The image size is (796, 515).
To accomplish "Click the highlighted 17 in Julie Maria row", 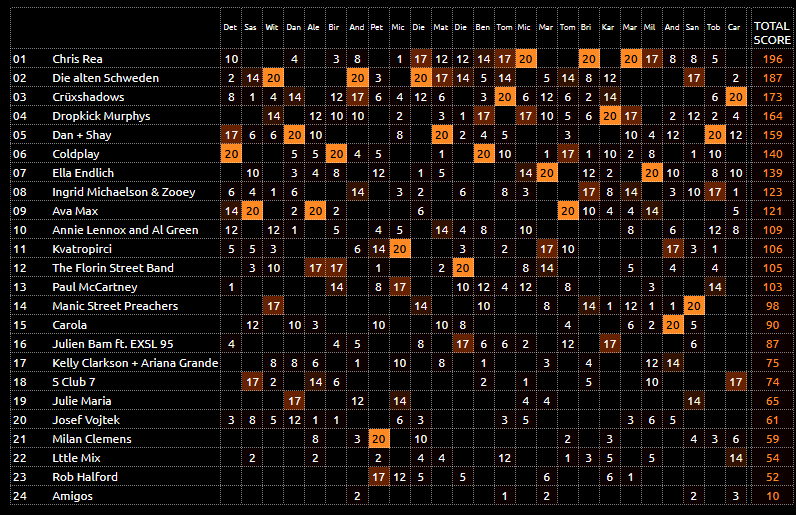I will point(294,401).
